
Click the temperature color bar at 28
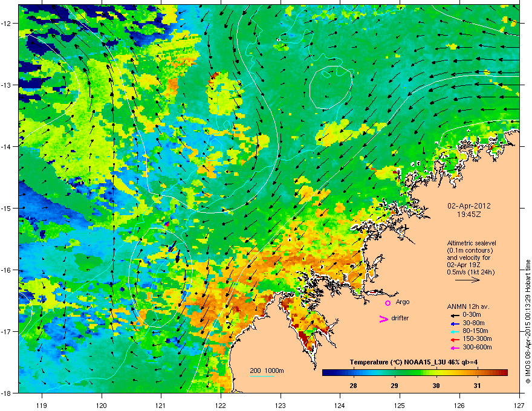coord(353,373)
